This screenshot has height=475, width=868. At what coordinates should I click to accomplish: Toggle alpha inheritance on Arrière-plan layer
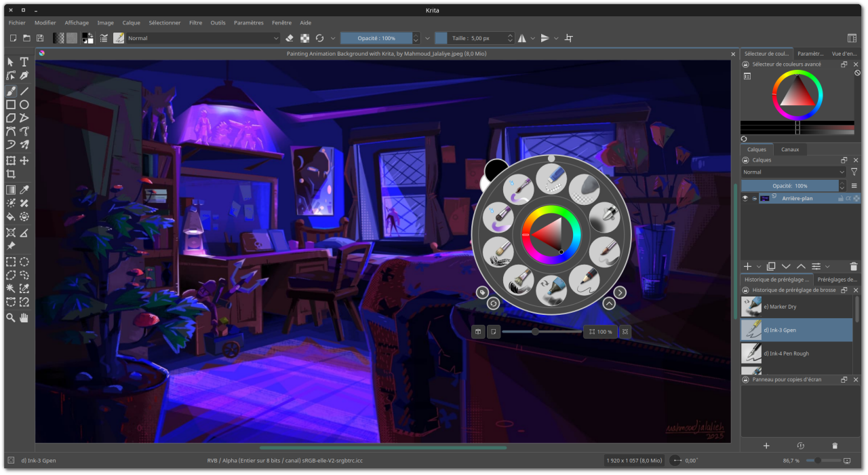pos(848,198)
